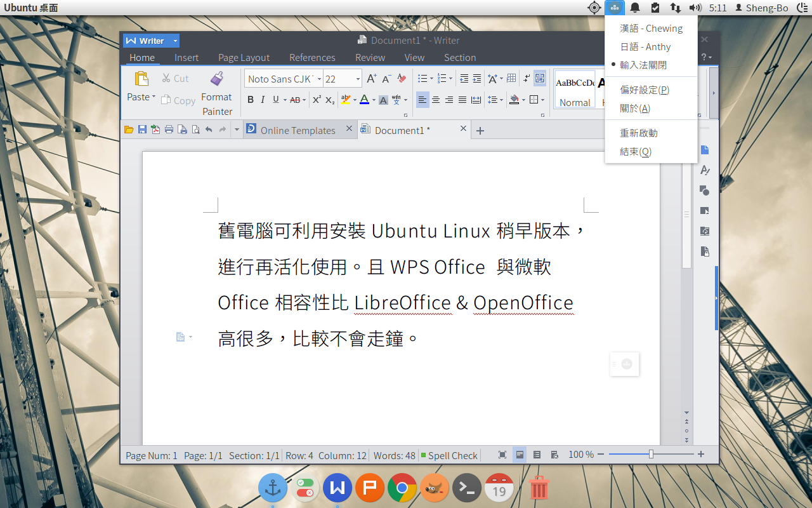Open 偏好設定(P) from input menu
The width and height of the screenshot is (812, 508).
click(651, 90)
